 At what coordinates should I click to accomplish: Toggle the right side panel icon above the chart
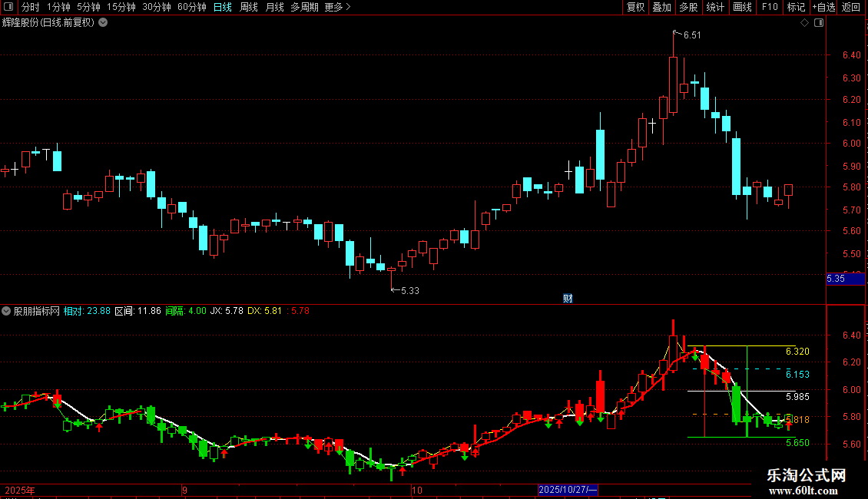coord(819,23)
